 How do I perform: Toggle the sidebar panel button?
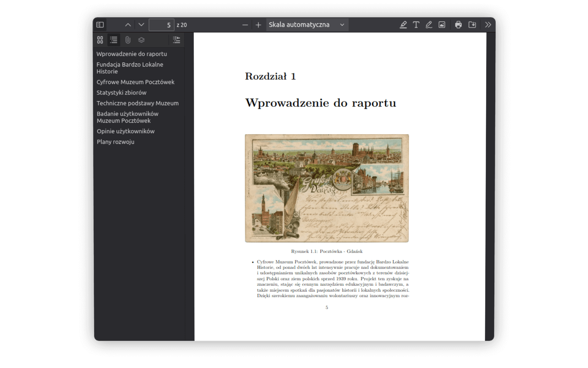(x=100, y=25)
